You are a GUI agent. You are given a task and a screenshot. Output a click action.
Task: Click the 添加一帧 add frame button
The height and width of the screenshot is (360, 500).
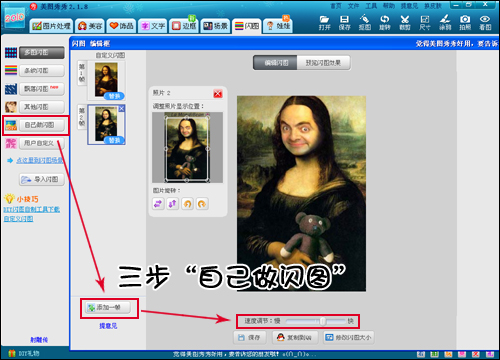pyautogui.click(x=108, y=307)
